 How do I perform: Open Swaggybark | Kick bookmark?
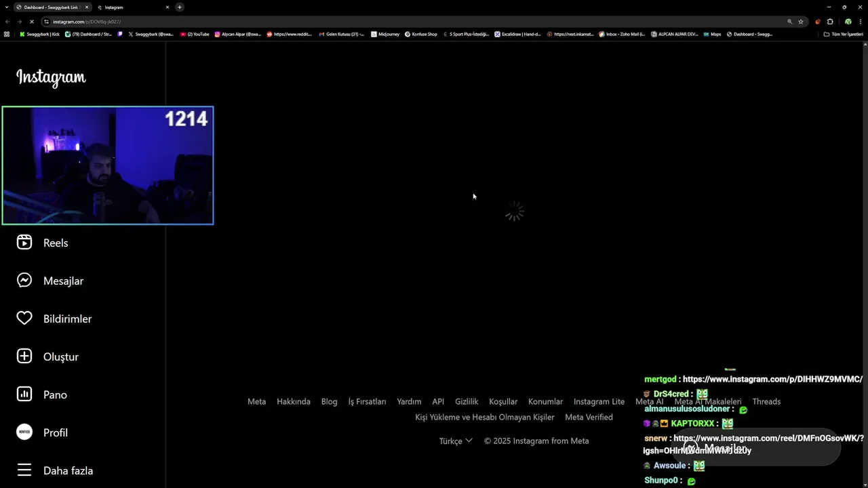tap(39, 34)
